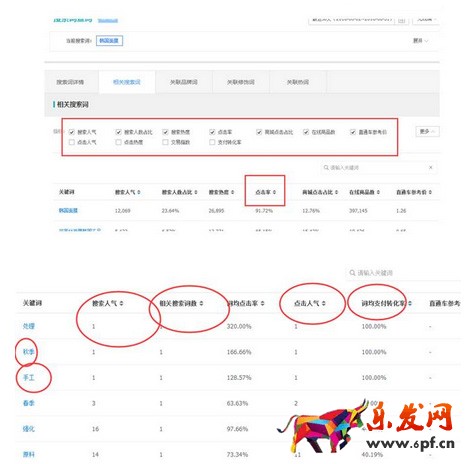Click the 320.00% click rate cell
Image resolution: width=465 pixels, height=464 pixels.
tap(239, 326)
